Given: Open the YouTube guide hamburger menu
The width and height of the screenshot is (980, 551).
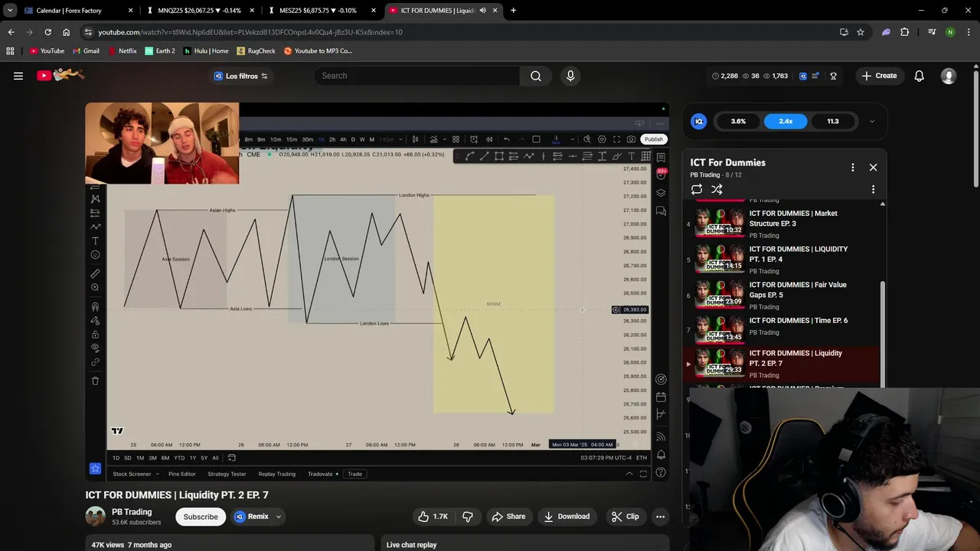Looking at the screenshot, I should pyautogui.click(x=18, y=76).
